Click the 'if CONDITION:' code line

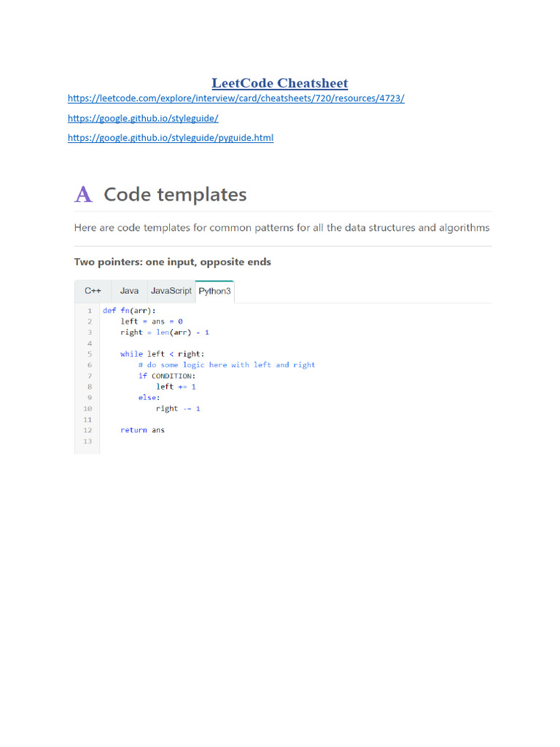[x=167, y=376]
